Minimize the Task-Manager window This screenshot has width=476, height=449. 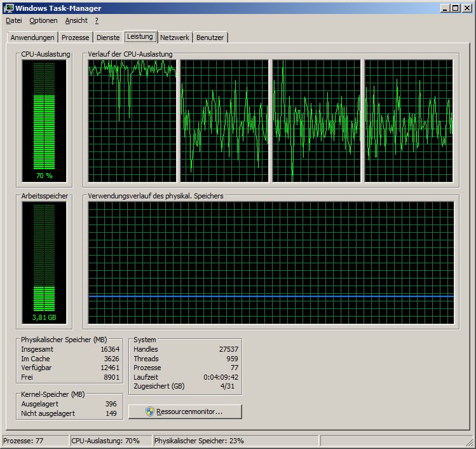click(x=445, y=8)
